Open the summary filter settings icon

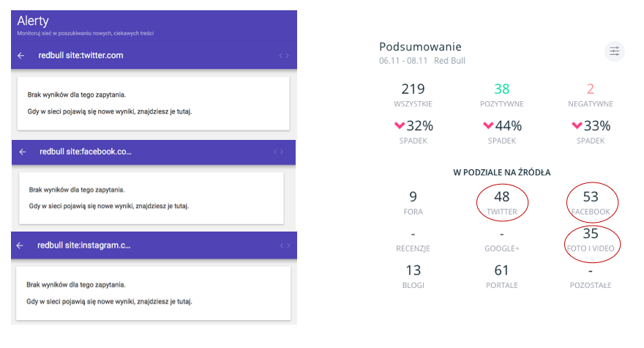tap(614, 51)
